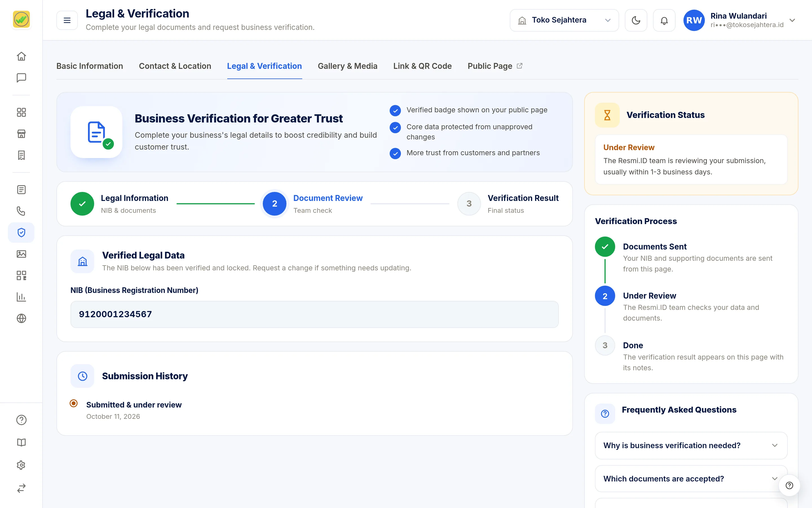Switch to the Link & QR Code tab
Viewport: 812px width, 508px height.
tap(422, 66)
